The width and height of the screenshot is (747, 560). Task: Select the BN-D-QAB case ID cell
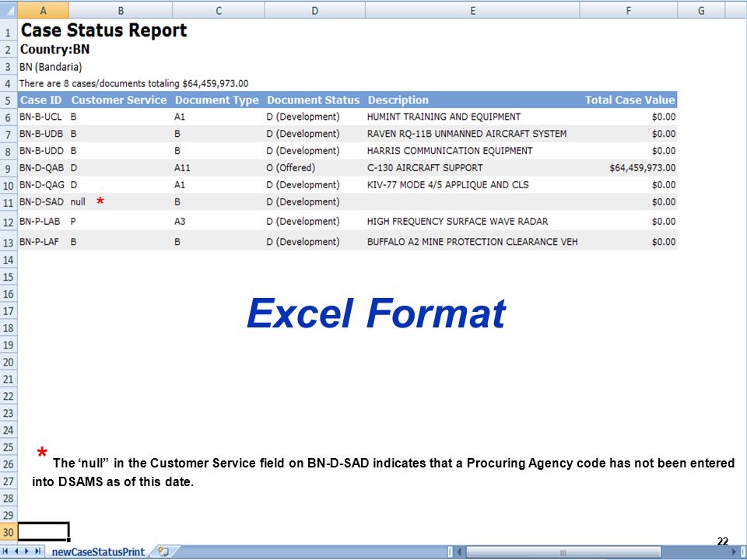43,168
